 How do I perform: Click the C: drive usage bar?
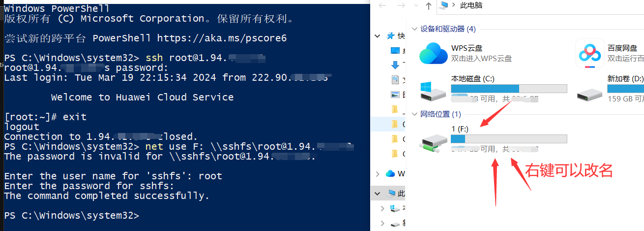(x=509, y=89)
